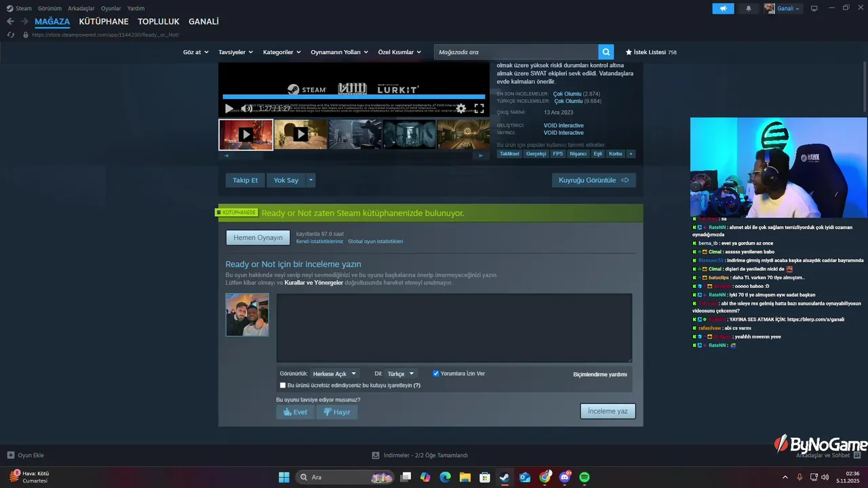Viewport: 868px width, 488px height.
Task: Click the store search magnifier button
Action: pos(606,52)
